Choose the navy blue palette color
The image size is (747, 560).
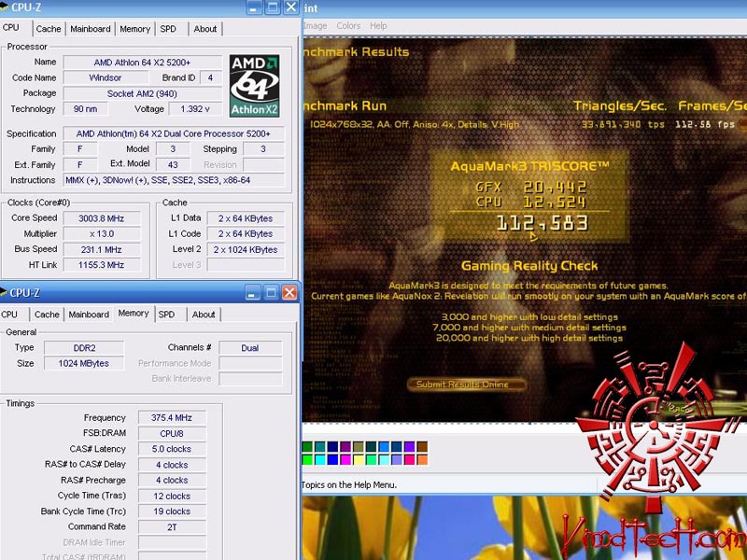tap(333, 447)
